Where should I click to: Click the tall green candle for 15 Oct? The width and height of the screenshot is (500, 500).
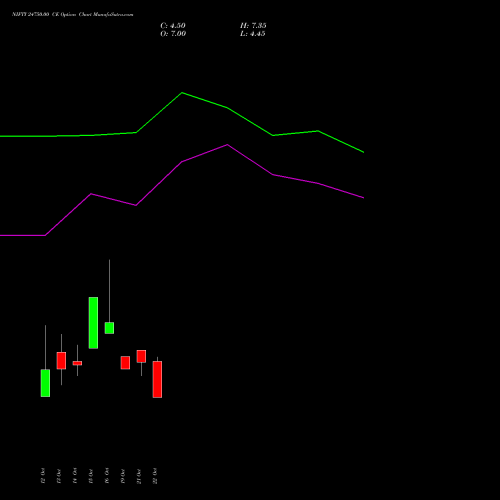pos(93,323)
